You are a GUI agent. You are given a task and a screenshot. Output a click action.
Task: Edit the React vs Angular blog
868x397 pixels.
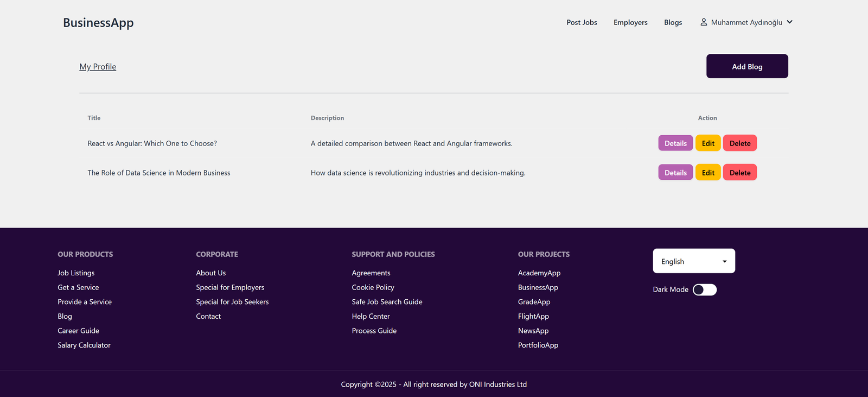[708, 143]
